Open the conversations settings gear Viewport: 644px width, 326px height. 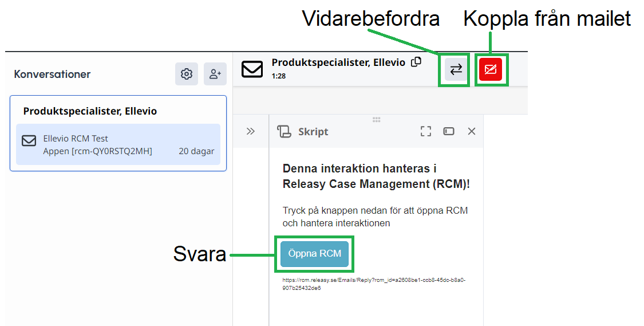(187, 74)
